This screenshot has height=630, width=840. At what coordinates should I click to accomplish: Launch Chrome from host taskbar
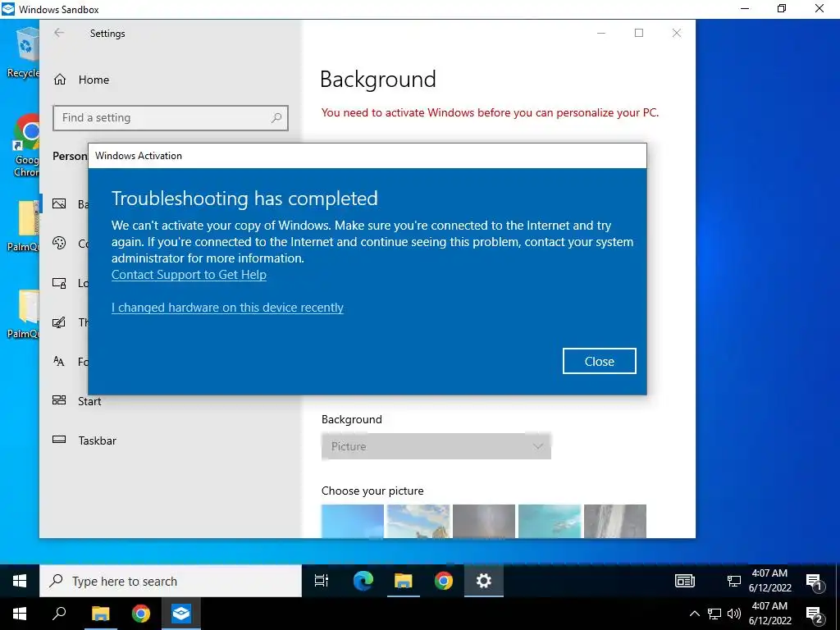tap(141, 614)
